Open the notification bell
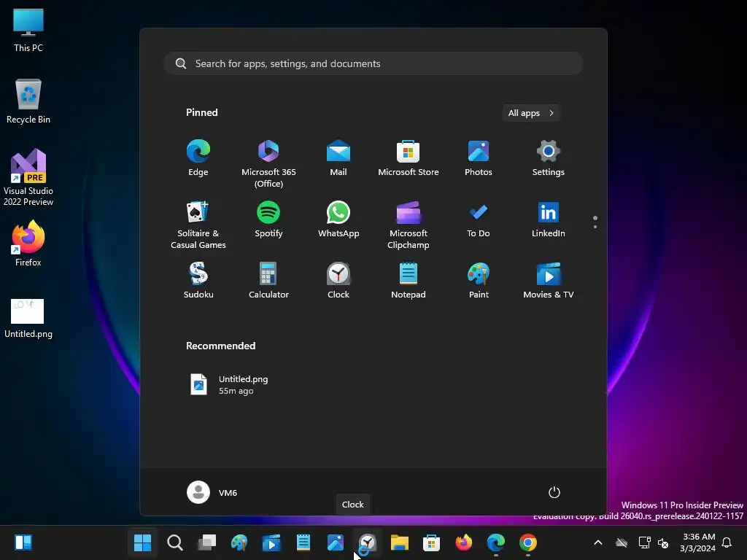This screenshot has height=560, width=747. [x=727, y=542]
